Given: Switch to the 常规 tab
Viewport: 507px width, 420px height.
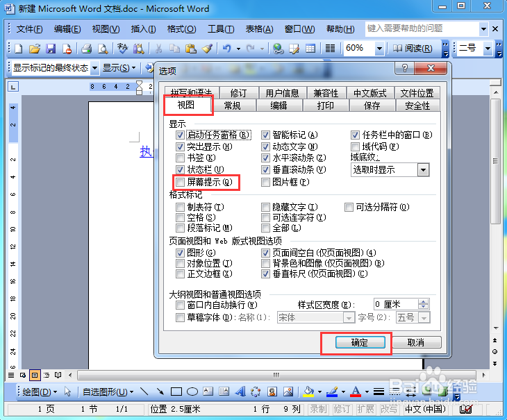Looking at the screenshot, I should [233, 106].
